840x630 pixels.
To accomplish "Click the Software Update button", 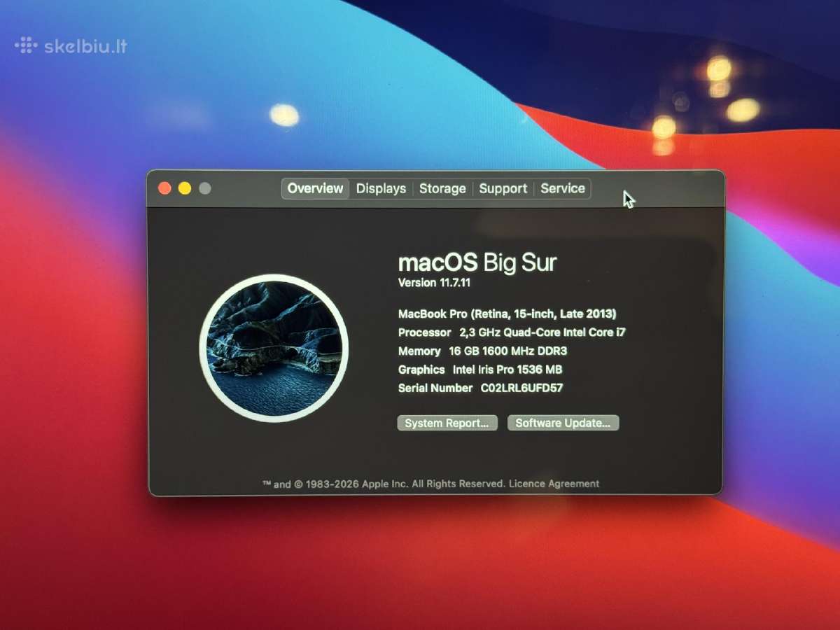I will pos(563,423).
